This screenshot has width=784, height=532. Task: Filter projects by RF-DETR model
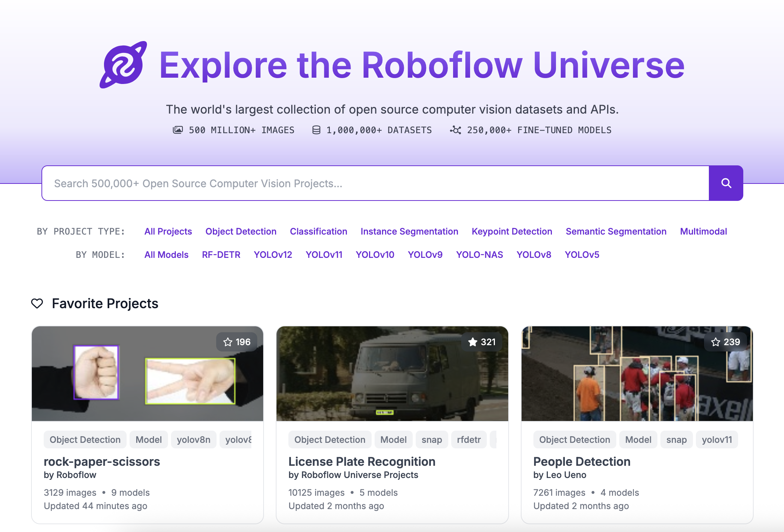tap(221, 255)
